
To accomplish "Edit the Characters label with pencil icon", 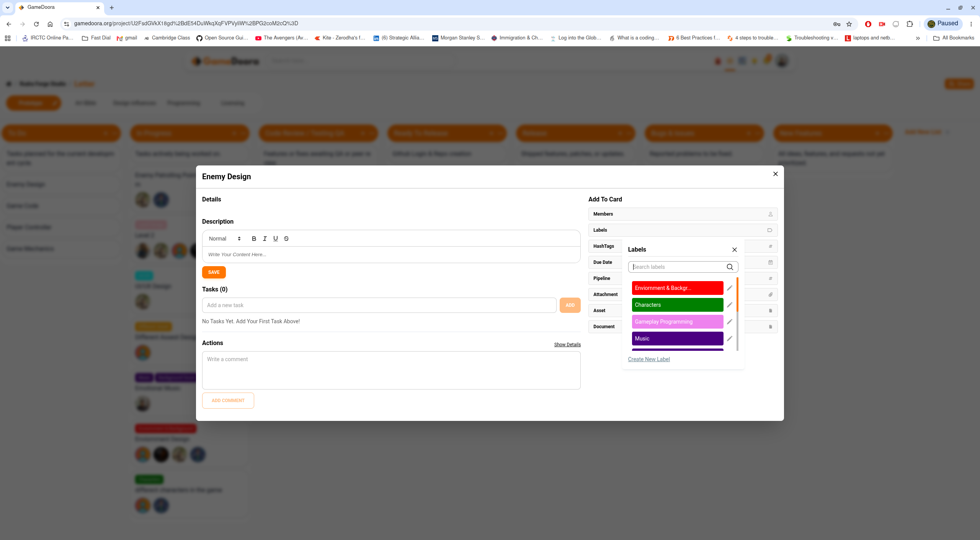I will tap(729, 305).
